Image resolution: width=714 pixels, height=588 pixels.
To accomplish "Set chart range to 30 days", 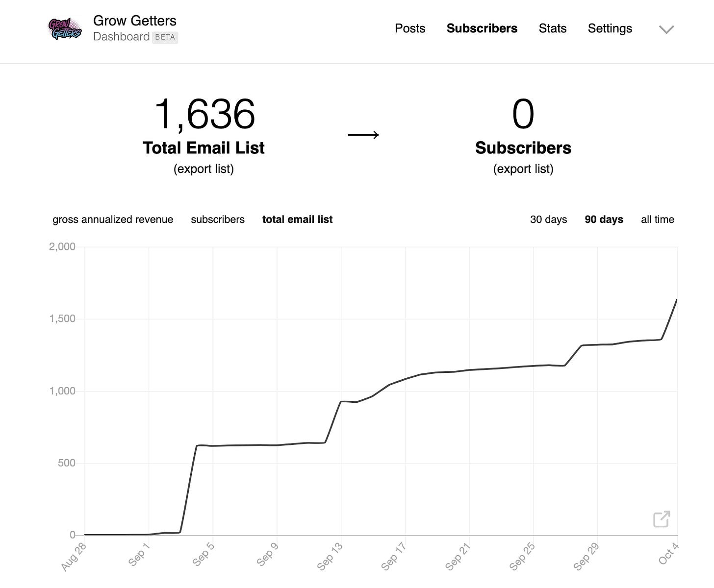I will (x=548, y=220).
